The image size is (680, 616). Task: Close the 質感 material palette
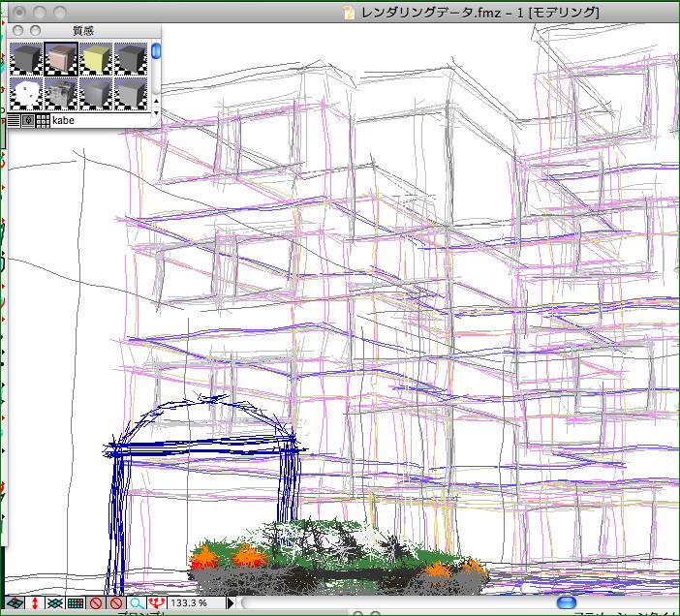pos(17,30)
